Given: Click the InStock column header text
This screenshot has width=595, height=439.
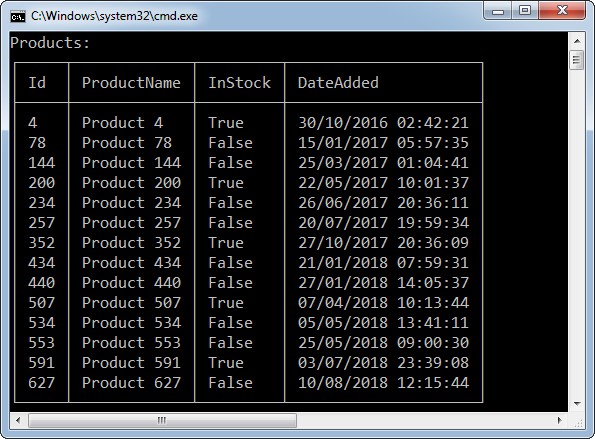Looking at the screenshot, I should tap(239, 83).
